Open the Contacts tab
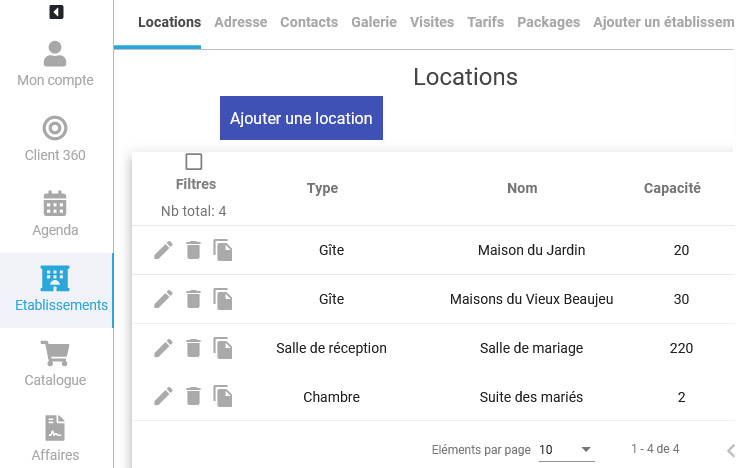This screenshot has width=739, height=468. [309, 22]
